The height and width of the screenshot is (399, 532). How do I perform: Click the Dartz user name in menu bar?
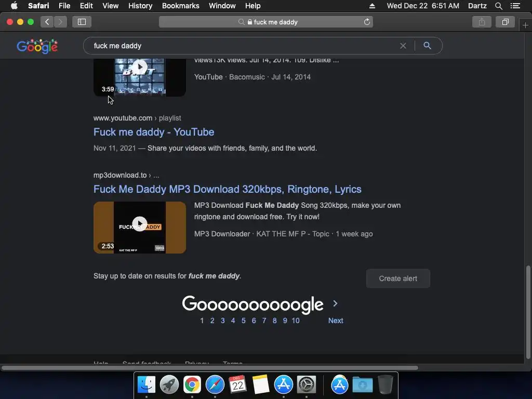click(477, 6)
